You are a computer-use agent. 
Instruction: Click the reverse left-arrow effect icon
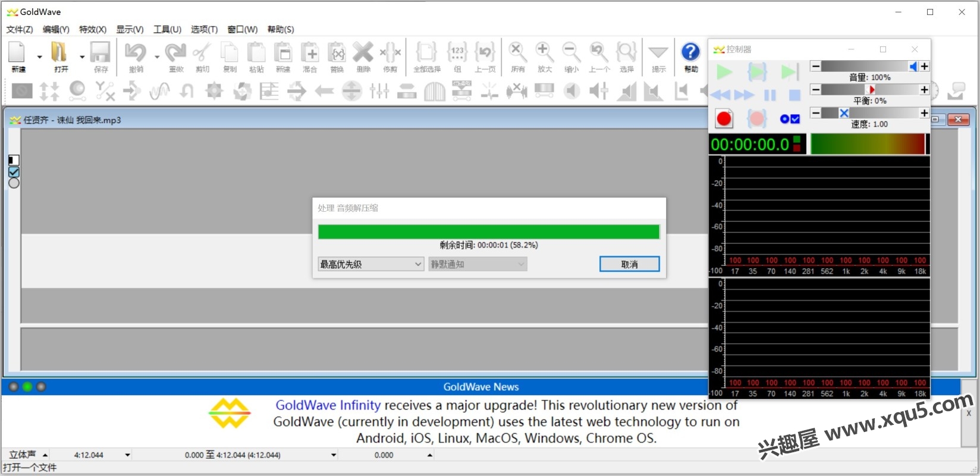[324, 91]
